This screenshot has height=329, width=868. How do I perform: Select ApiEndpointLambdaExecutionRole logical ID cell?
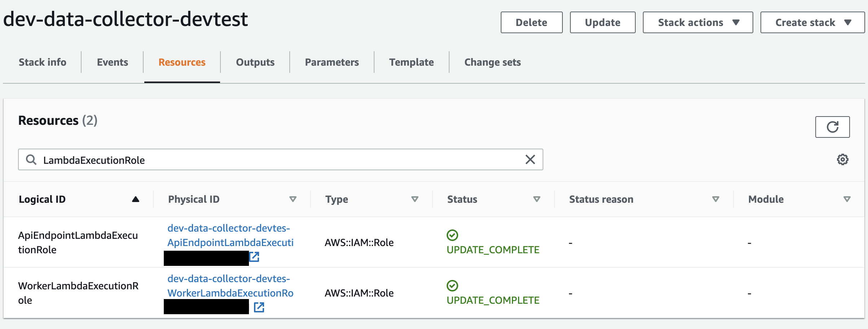(x=78, y=242)
